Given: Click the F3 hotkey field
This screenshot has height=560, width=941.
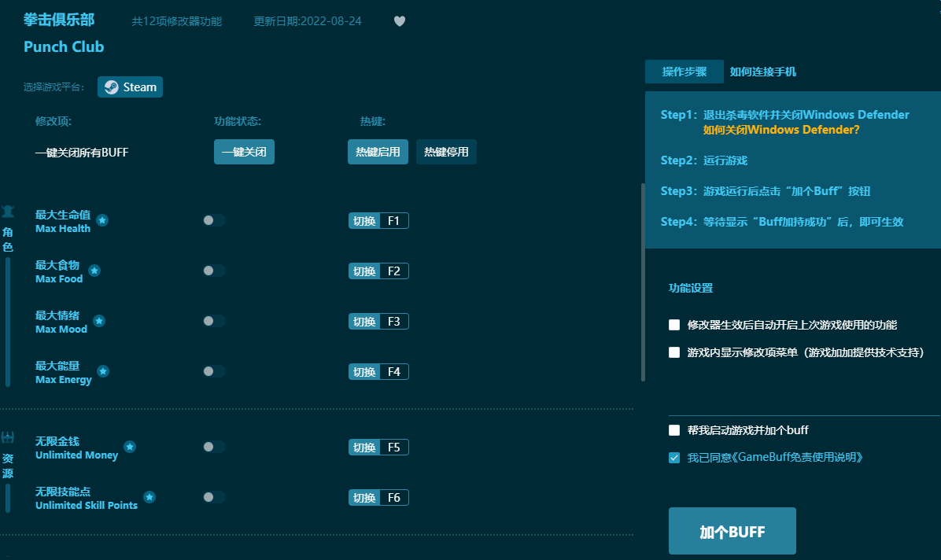Looking at the screenshot, I should 394,322.
